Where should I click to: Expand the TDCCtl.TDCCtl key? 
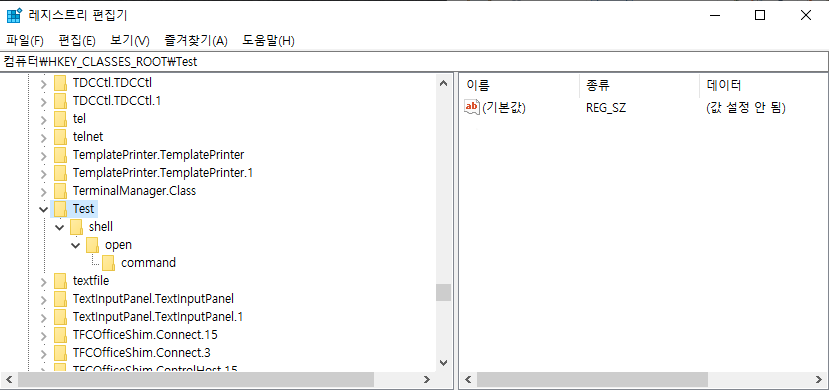coord(43,83)
